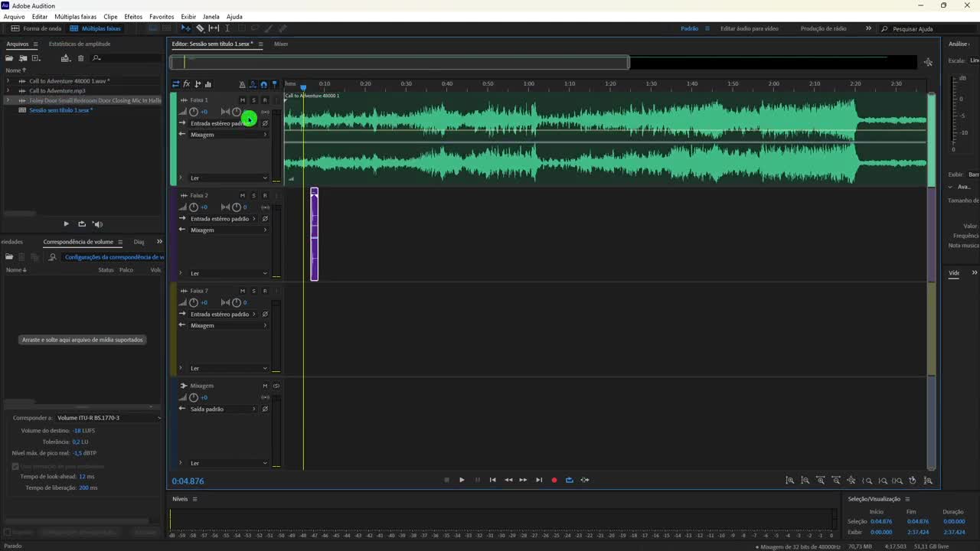
Task: Solo Faixa 1 with the S button
Action: click(253, 100)
